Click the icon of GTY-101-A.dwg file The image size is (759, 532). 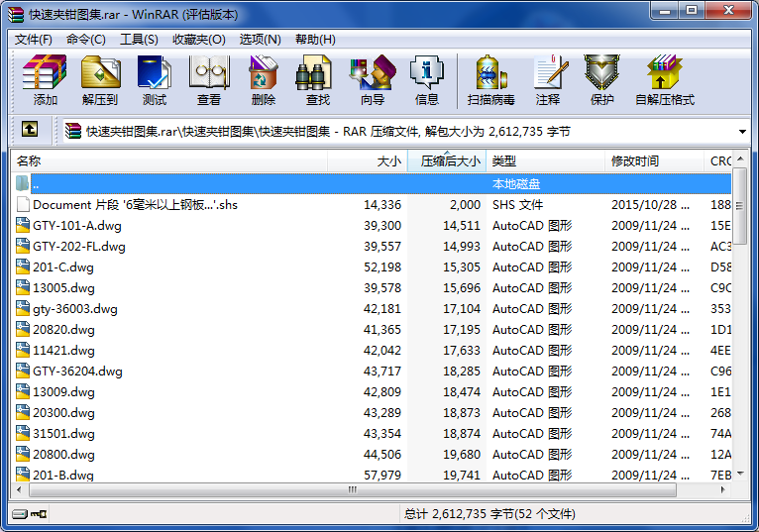(22, 225)
